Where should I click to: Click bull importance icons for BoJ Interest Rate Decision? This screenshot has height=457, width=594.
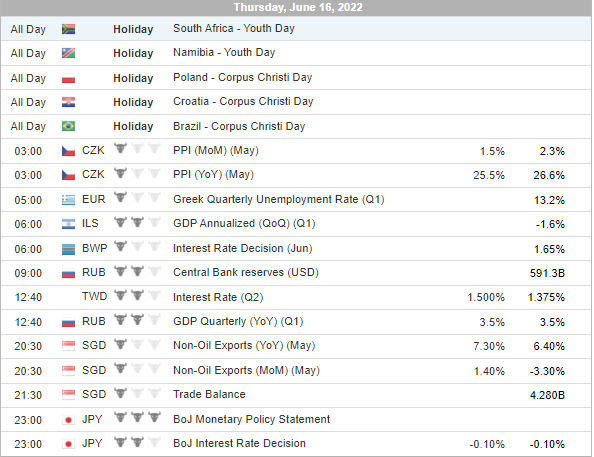click(x=137, y=441)
